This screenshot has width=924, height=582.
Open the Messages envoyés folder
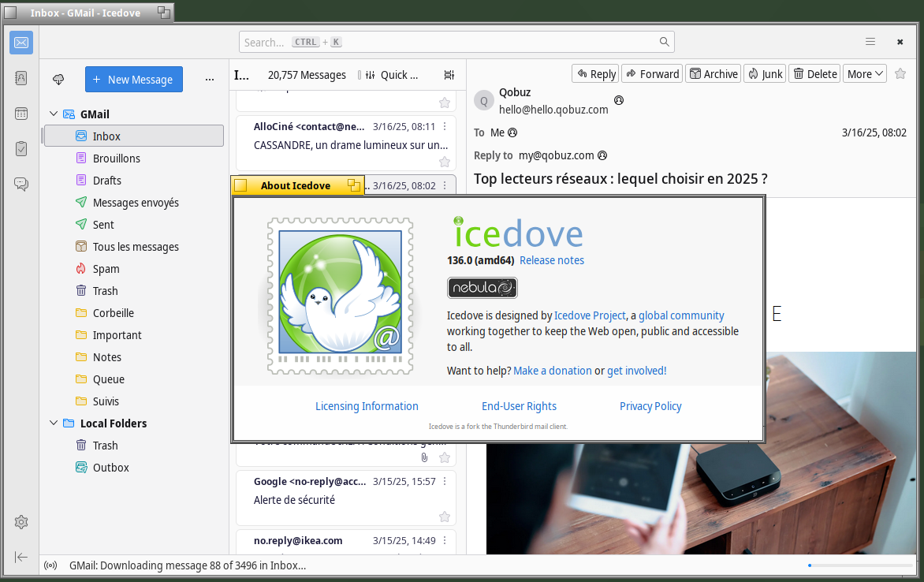(x=134, y=202)
